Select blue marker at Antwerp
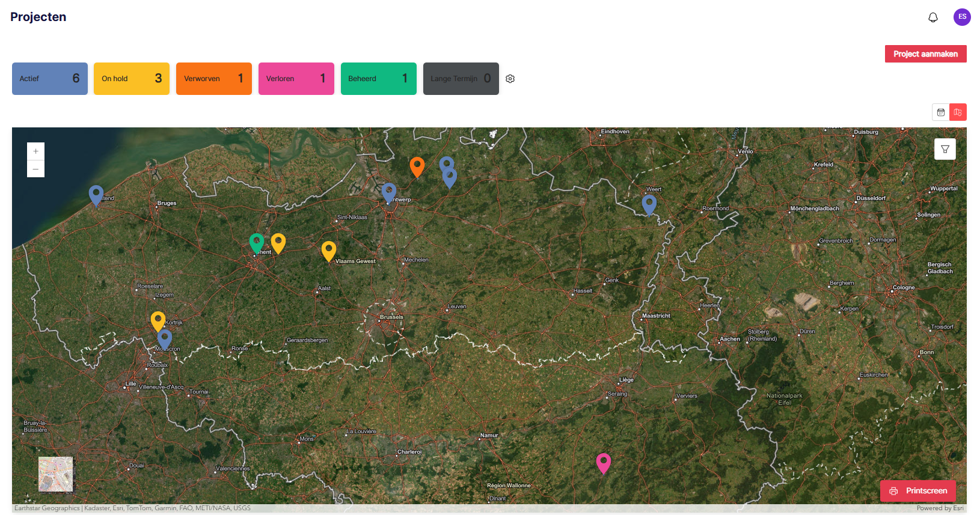This screenshot has width=980, height=515. pyautogui.click(x=389, y=194)
